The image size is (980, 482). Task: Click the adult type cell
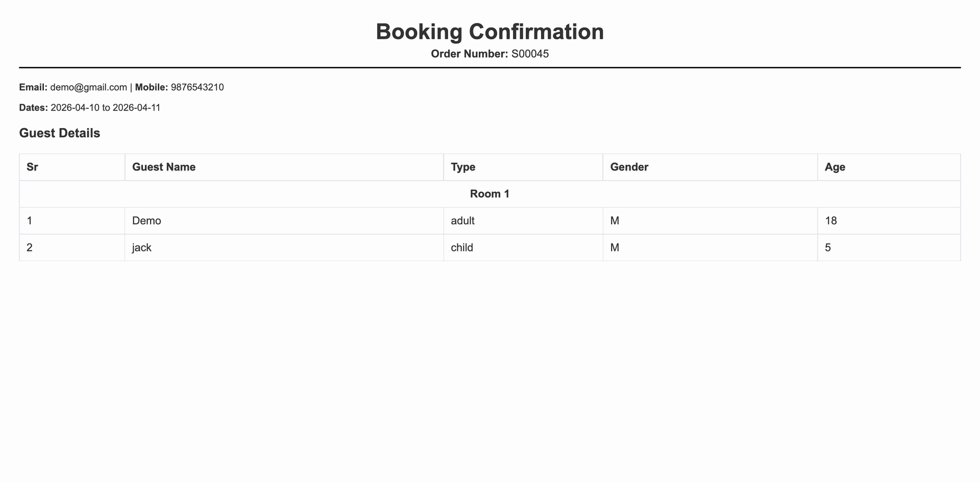pyautogui.click(x=523, y=221)
